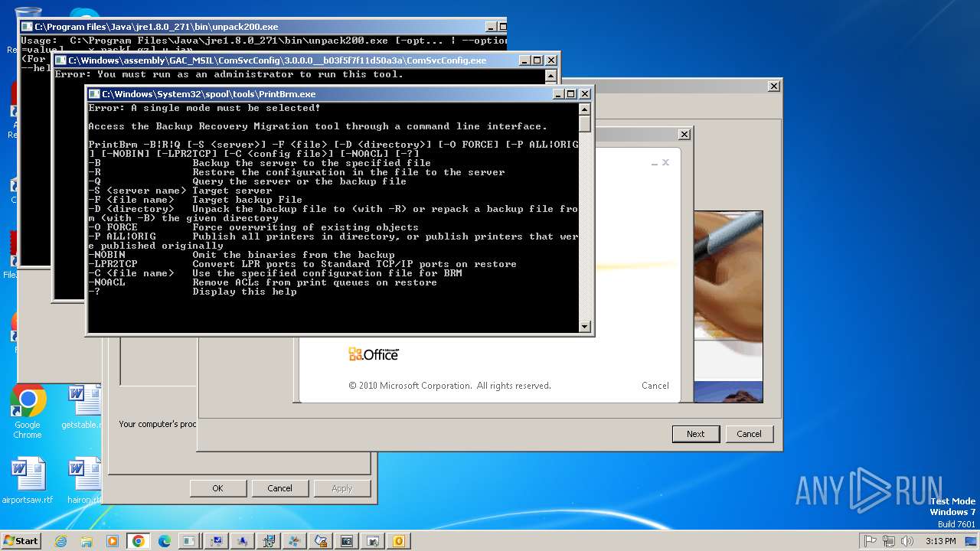Click ComSvcConfig.exe console title icon
980x551 pixels.
(x=60, y=60)
